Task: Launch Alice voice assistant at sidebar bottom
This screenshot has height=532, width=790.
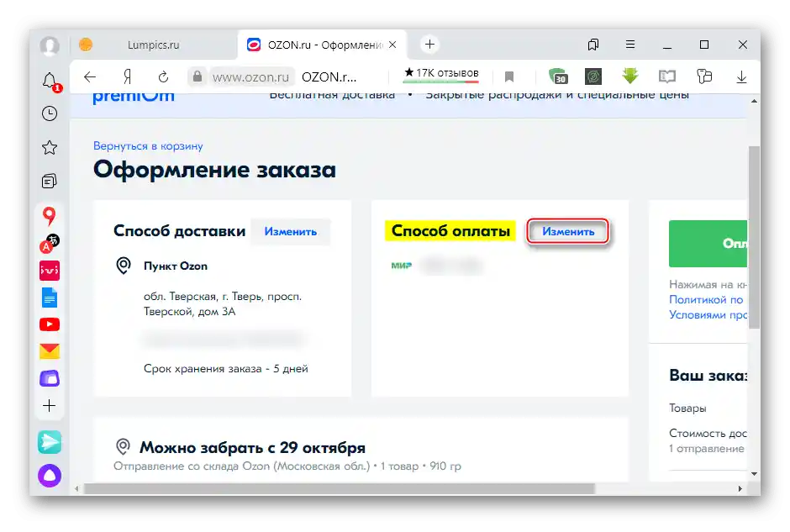Action: pos(50,476)
